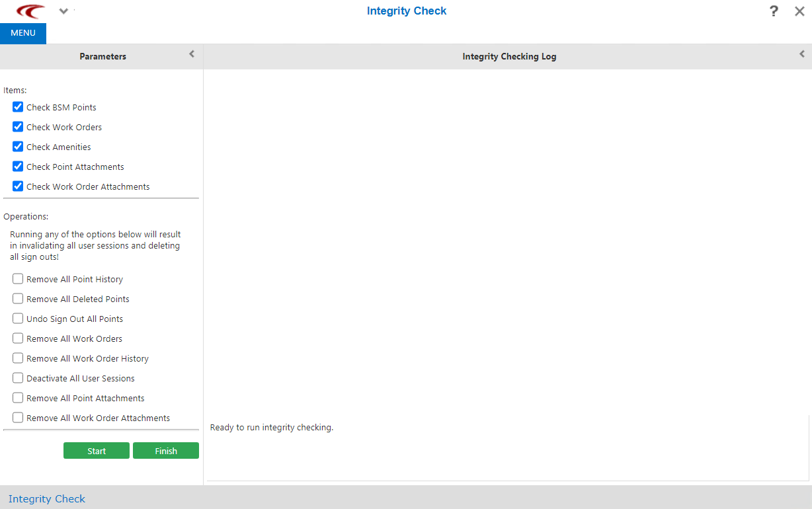
Task: Click the help question mark icon
Action: click(x=773, y=11)
